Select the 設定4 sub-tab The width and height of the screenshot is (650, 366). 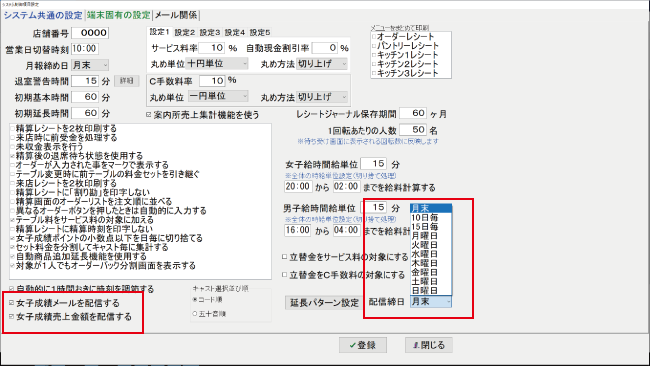point(235,32)
